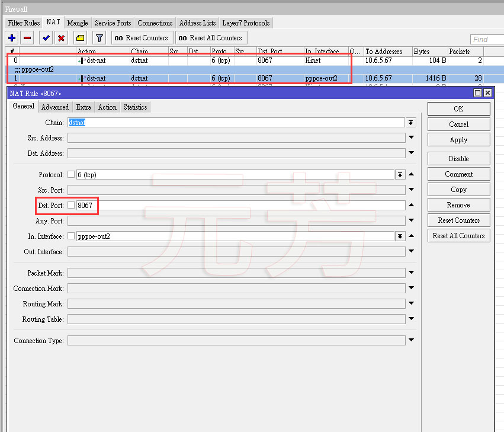
Task: Click the Cancel button
Action: (x=458, y=124)
